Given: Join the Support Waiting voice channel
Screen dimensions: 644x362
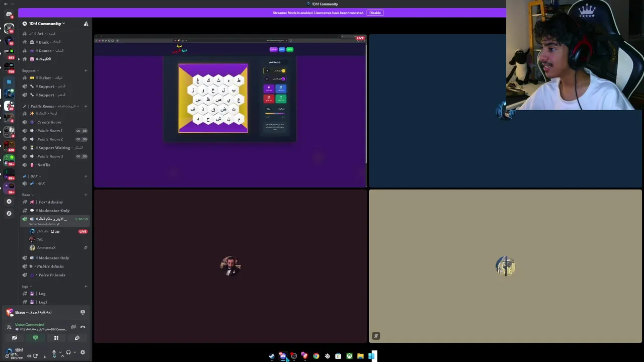Looking at the screenshot, I should coord(55,148).
